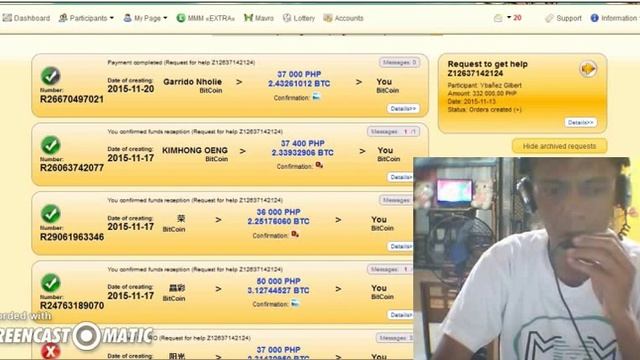Open Messages button on KIMHONG OENG order
The height and width of the screenshot is (360, 640).
[393, 131]
